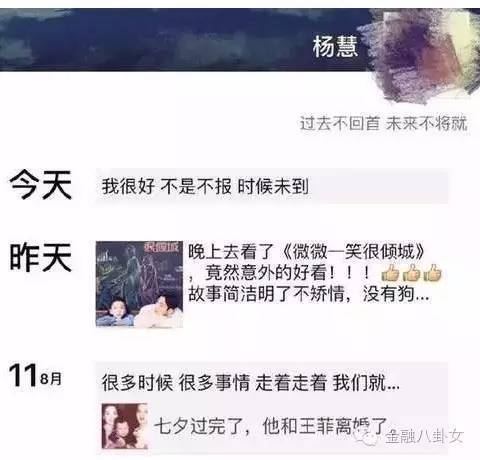This screenshot has height=460, width=480.
Task: Expand the truncated text ending 没有狗...
Action: 309,294
